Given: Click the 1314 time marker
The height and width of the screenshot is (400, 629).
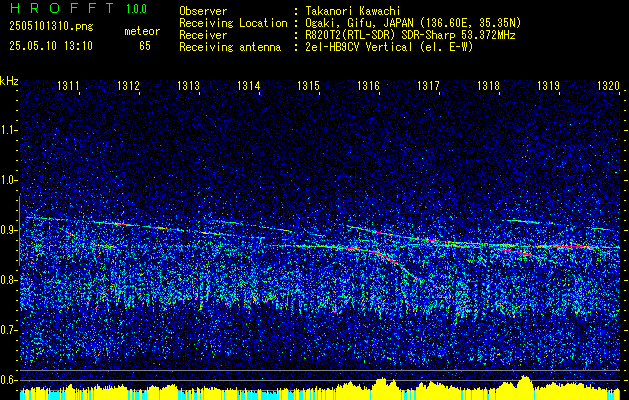Looking at the screenshot, I should click(x=248, y=85).
